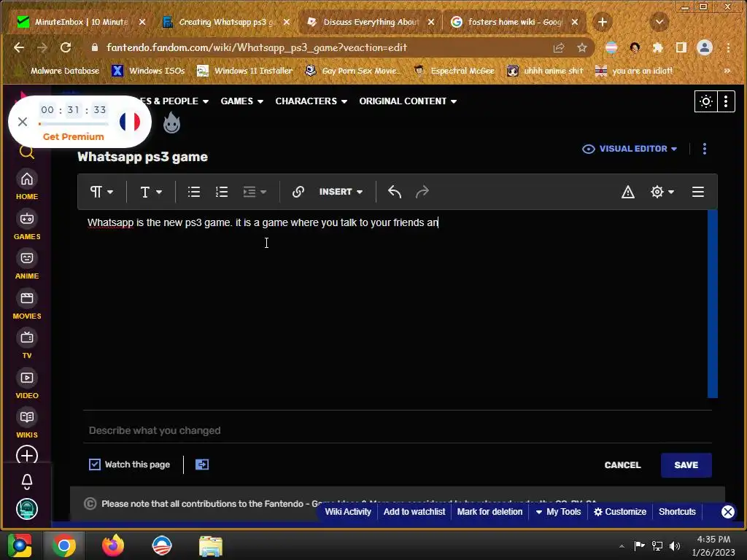Open MOVIES in the Fandom sidebar
Image resolution: width=747 pixels, height=560 pixels.
[27, 305]
